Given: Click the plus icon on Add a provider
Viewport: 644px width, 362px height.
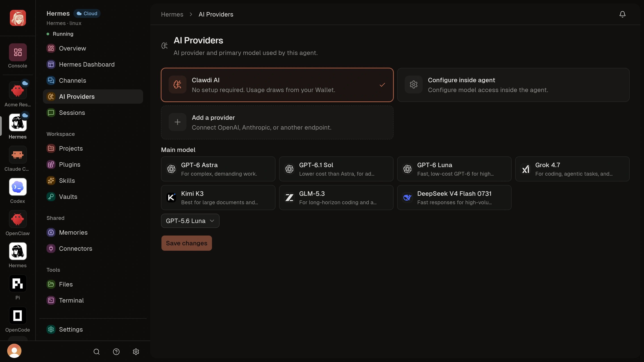Looking at the screenshot, I should pyautogui.click(x=178, y=122).
